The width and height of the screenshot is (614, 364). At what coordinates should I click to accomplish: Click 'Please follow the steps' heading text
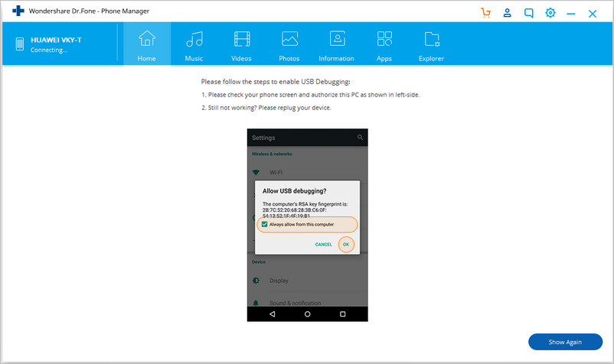[276, 82]
